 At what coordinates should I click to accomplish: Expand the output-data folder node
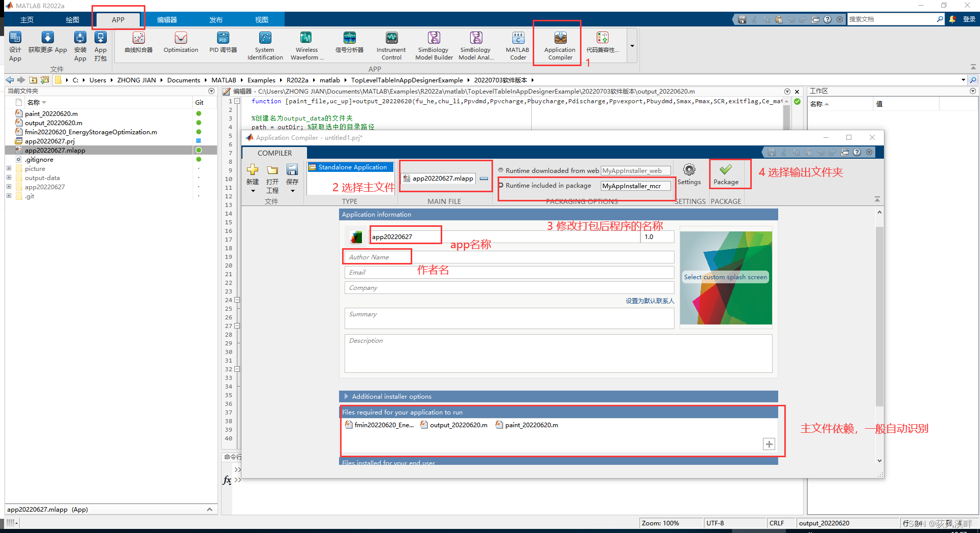9,177
